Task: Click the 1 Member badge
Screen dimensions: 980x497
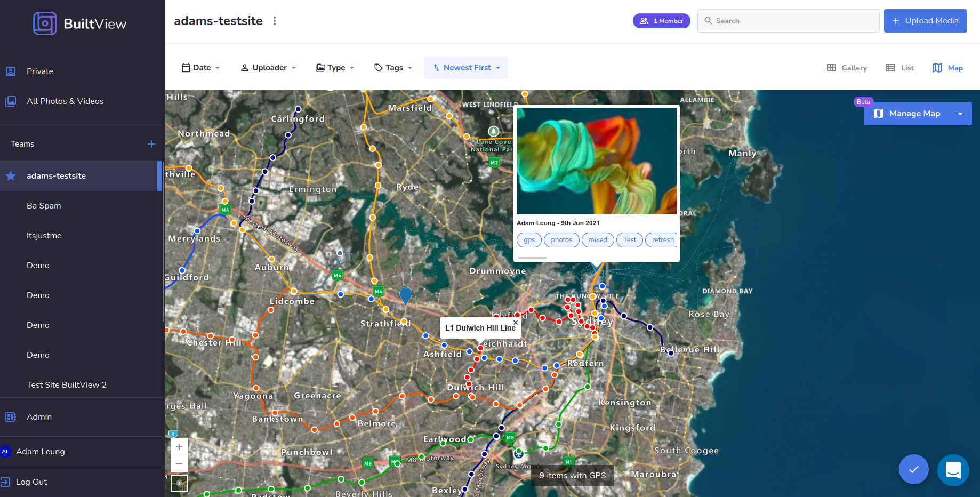Action: click(x=661, y=21)
